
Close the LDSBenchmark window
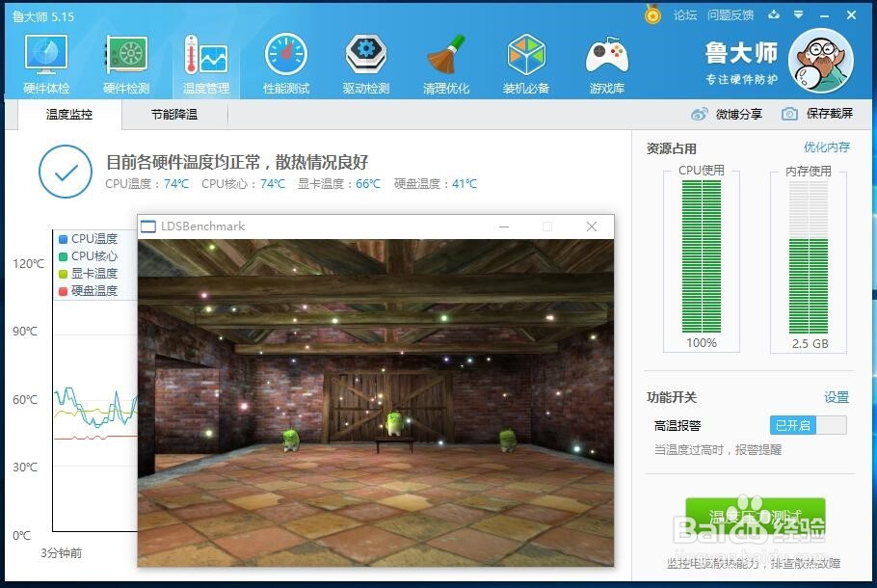(x=592, y=227)
